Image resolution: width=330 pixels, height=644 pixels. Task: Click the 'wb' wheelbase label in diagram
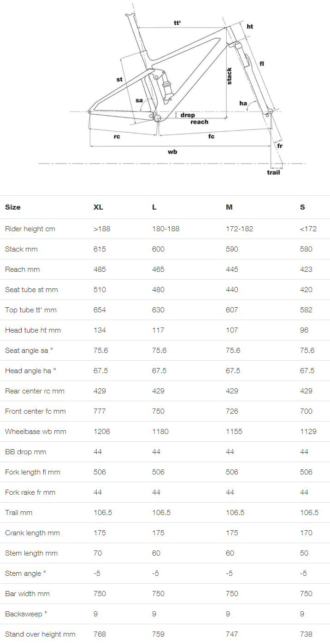pyautogui.click(x=172, y=152)
